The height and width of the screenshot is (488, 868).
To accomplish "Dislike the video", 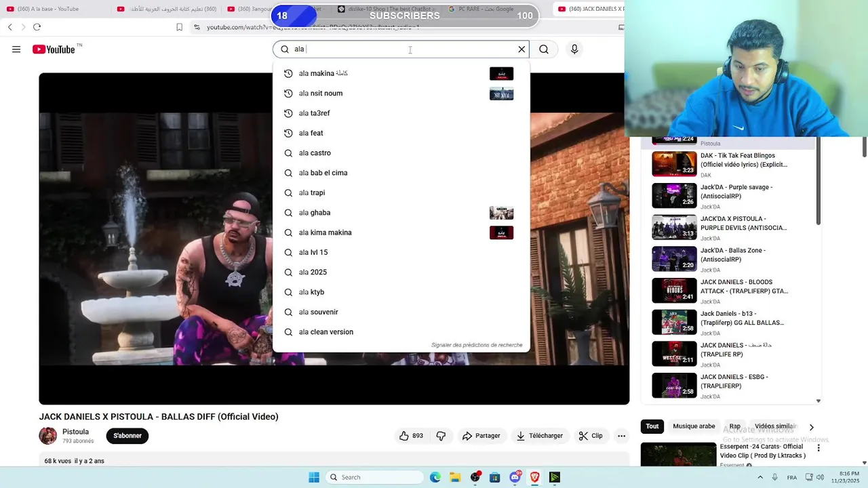I will click(x=441, y=436).
